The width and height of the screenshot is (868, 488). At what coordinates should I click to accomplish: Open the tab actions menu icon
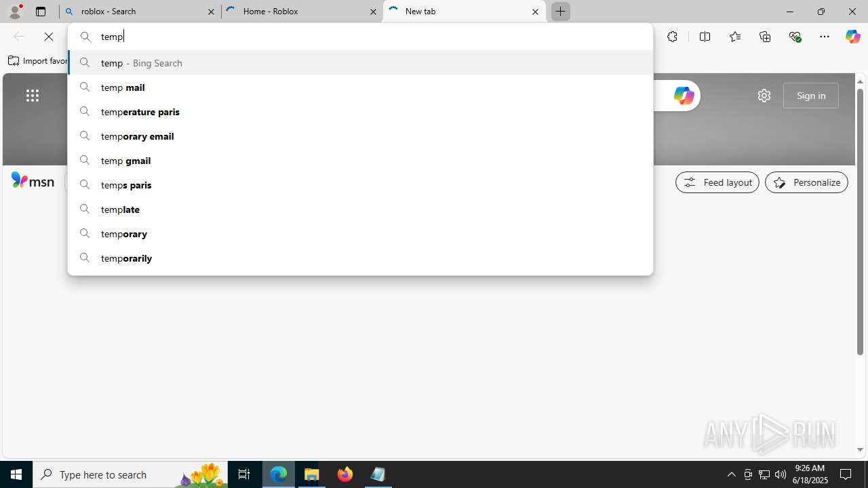click(41, 12)
